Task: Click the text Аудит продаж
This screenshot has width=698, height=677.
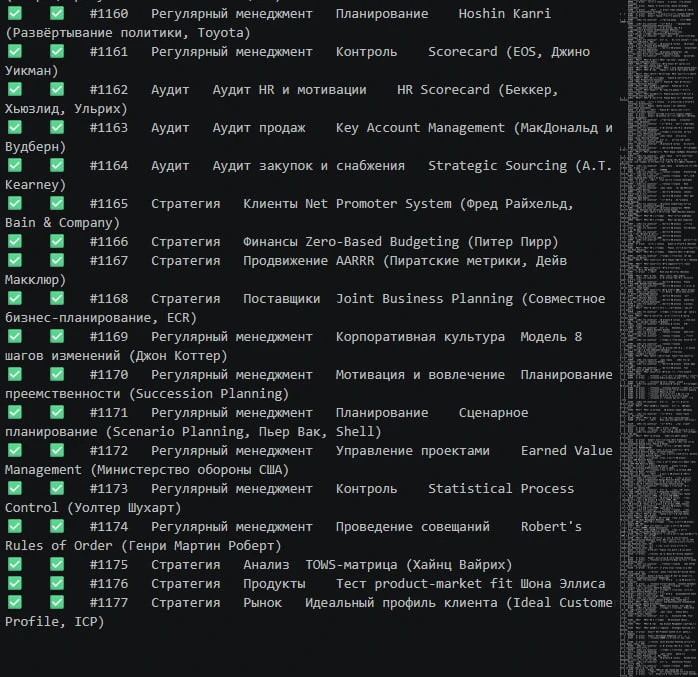Action: pyautogui.click(x=259, y=128)
